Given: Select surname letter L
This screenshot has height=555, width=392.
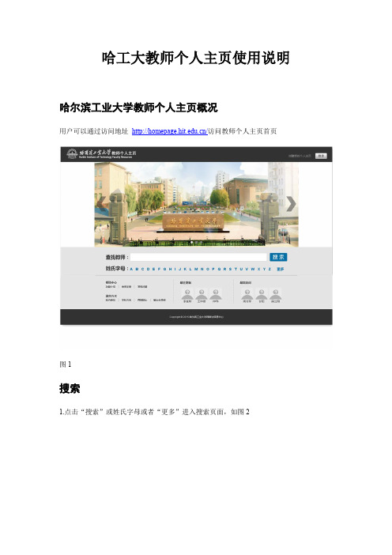Looking at the screenshot, I should 190,269.
